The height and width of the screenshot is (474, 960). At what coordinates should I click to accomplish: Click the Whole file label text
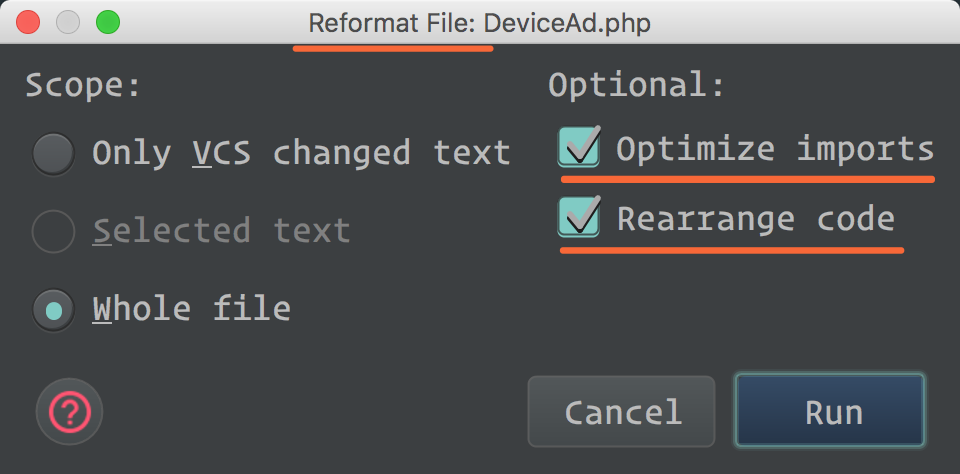(191, 309)
